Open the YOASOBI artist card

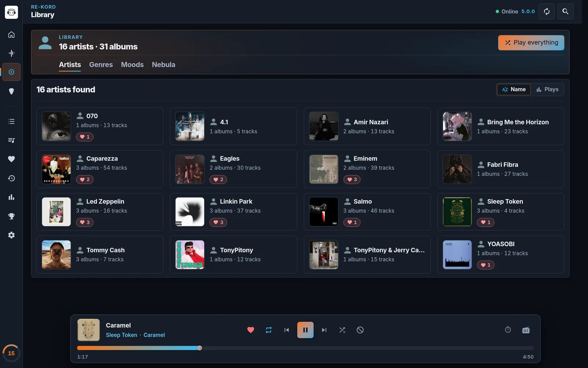[501, 255]
